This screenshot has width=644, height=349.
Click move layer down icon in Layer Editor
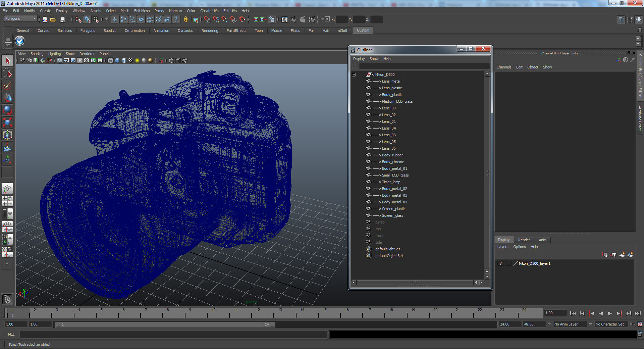[613, 255]
